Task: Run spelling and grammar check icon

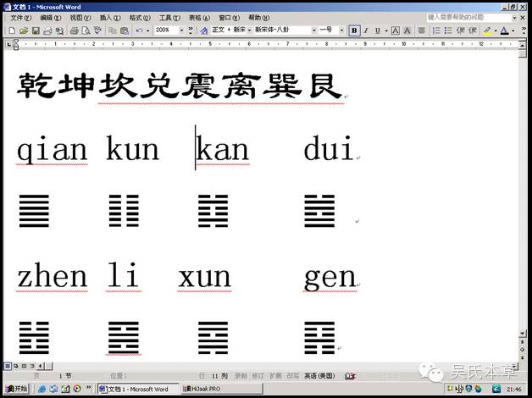Action: [x=97, y=30]
